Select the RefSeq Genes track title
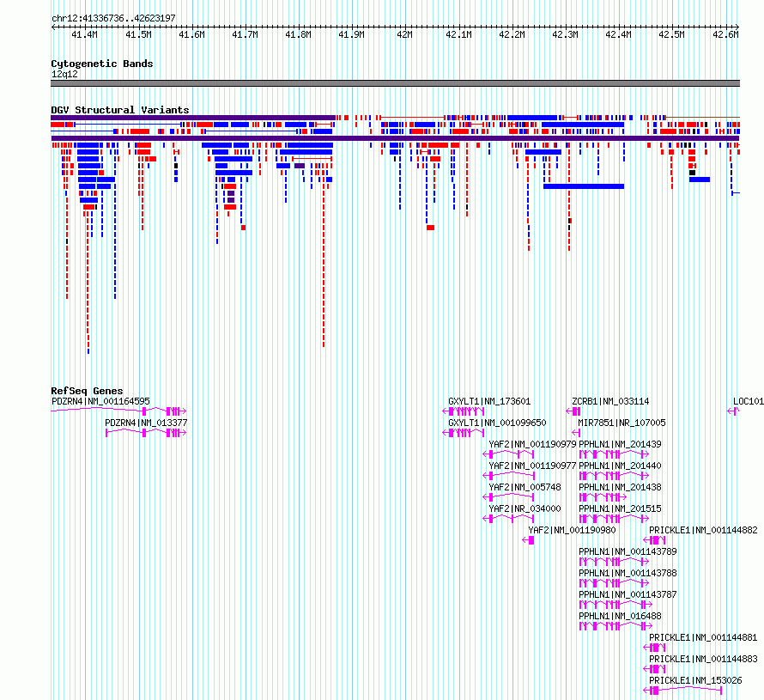This screenshot has width=764, height=700. coord(87,391)
